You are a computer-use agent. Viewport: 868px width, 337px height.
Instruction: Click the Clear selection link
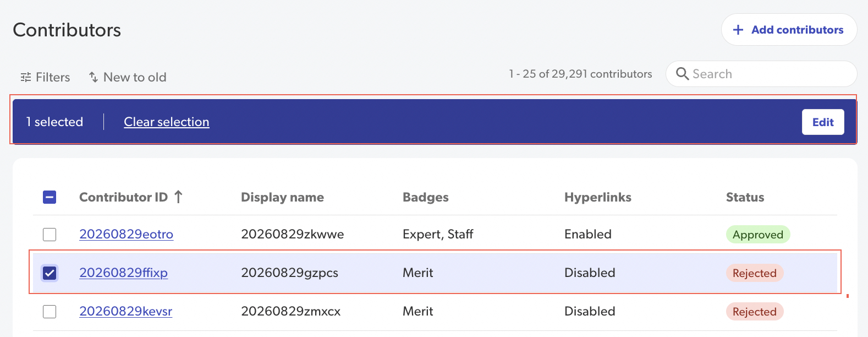[x=167, y=122]
